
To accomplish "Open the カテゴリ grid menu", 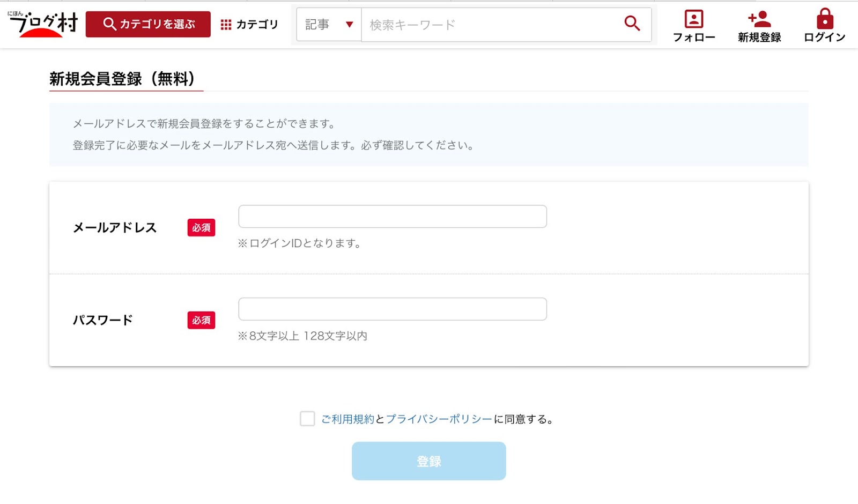I will tap(249, 24).
